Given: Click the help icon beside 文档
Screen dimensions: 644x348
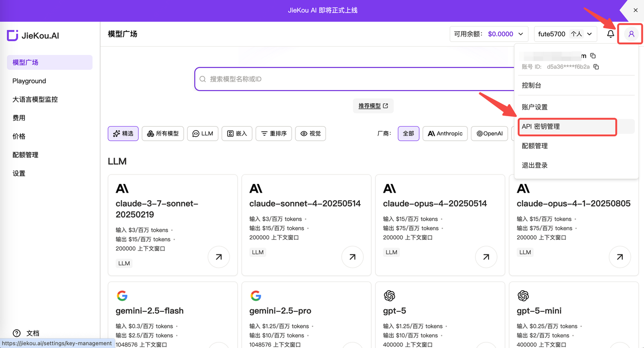Looking at the screenshot, I should click(x=17, y=333).
